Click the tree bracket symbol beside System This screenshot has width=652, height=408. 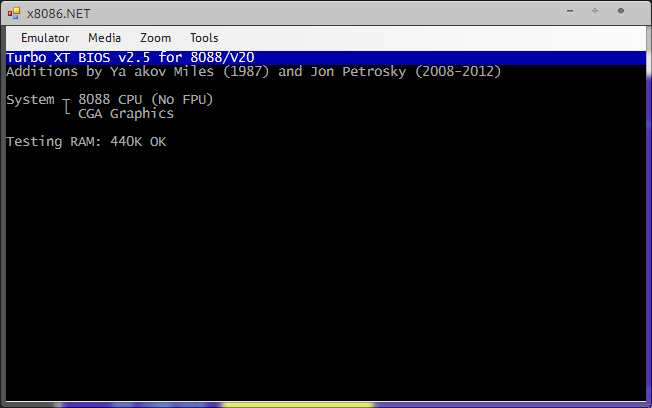tap(67, 106)
